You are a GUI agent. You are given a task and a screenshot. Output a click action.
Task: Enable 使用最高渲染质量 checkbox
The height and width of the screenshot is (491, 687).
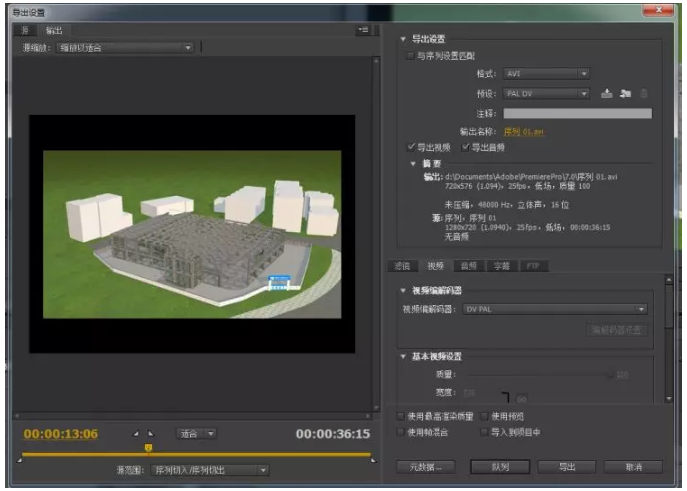pos(402,416)
